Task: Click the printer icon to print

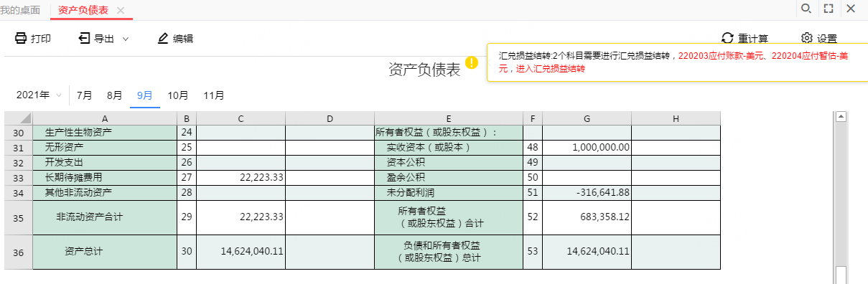Action: [x=21, y=39]
